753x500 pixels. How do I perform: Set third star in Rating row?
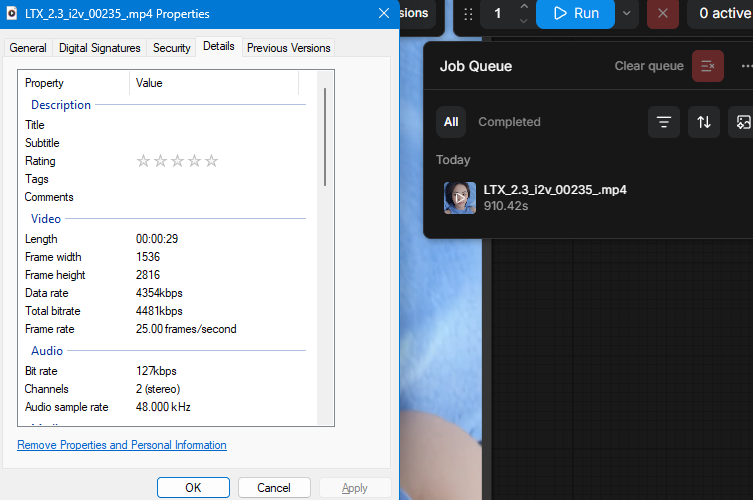177,160
